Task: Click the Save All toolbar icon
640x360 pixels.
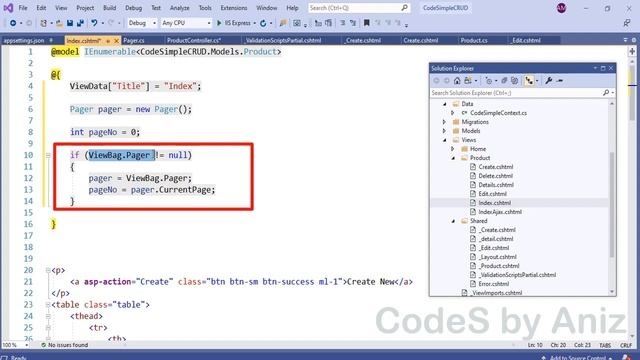Action: (x=80, y=23)
